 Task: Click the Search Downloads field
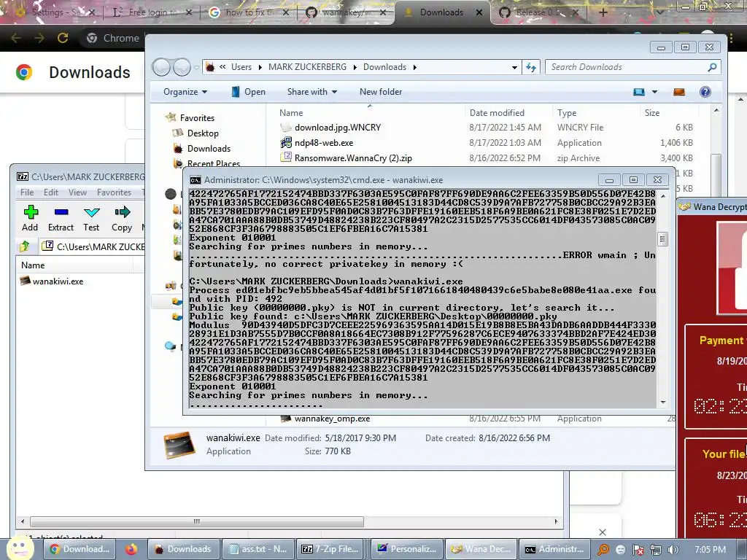(x=628, y=67)
